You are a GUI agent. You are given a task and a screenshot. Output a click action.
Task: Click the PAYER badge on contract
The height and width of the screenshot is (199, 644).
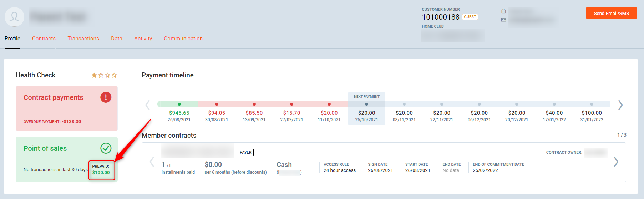245,152
